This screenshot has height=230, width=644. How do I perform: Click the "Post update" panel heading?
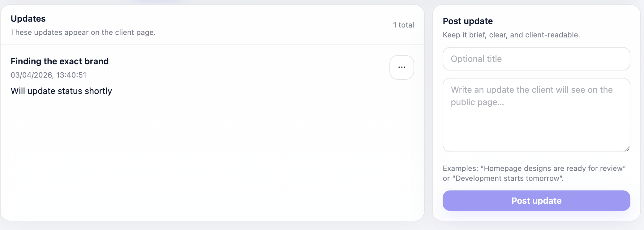tap(468, 21)
